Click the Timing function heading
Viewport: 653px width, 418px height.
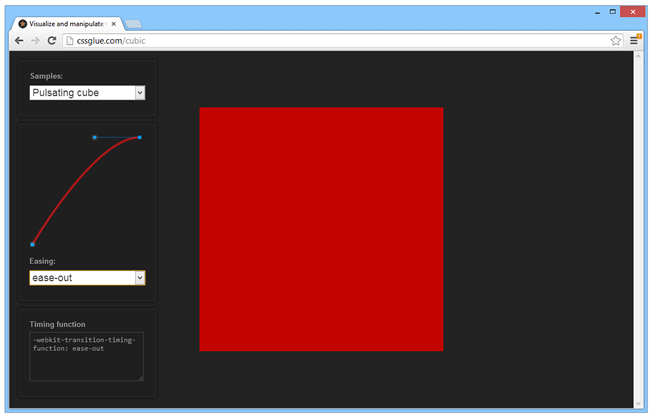(57, 324)
